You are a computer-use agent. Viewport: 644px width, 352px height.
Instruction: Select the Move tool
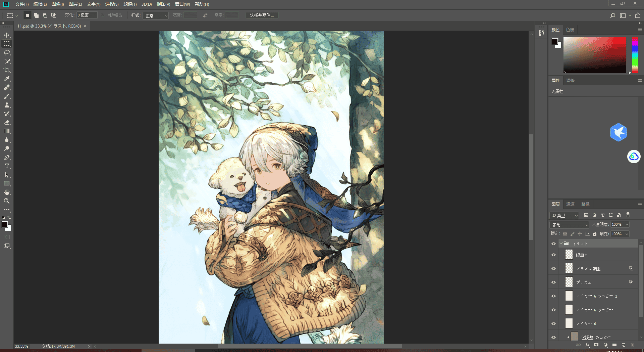(7, 35)
